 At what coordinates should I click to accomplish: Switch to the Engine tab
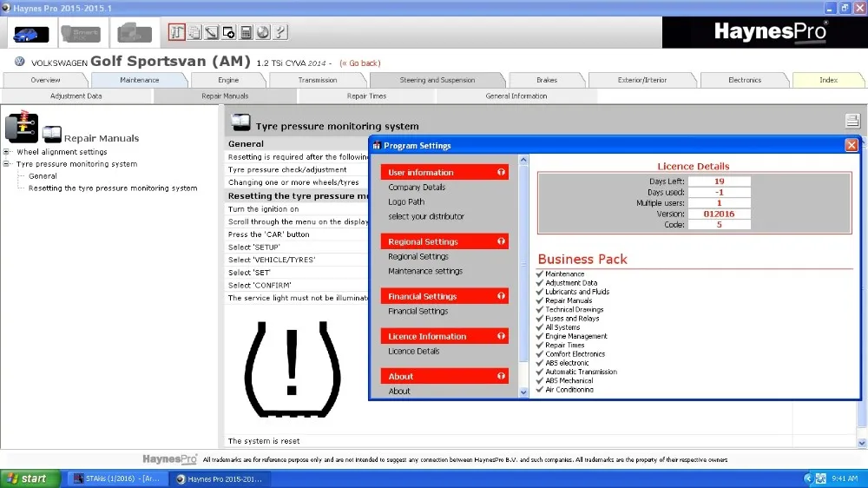click(x=228, y=80)
